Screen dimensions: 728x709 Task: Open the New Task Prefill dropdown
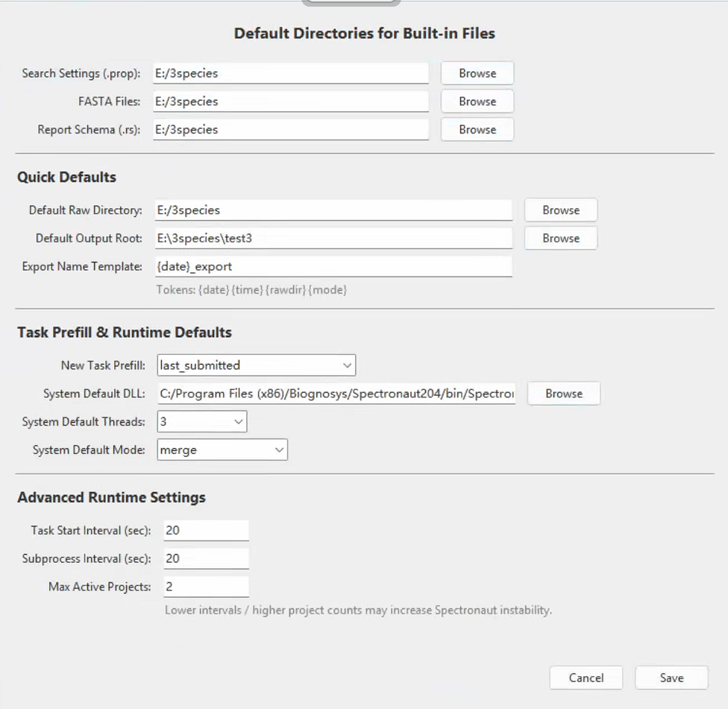pos(257,365)
